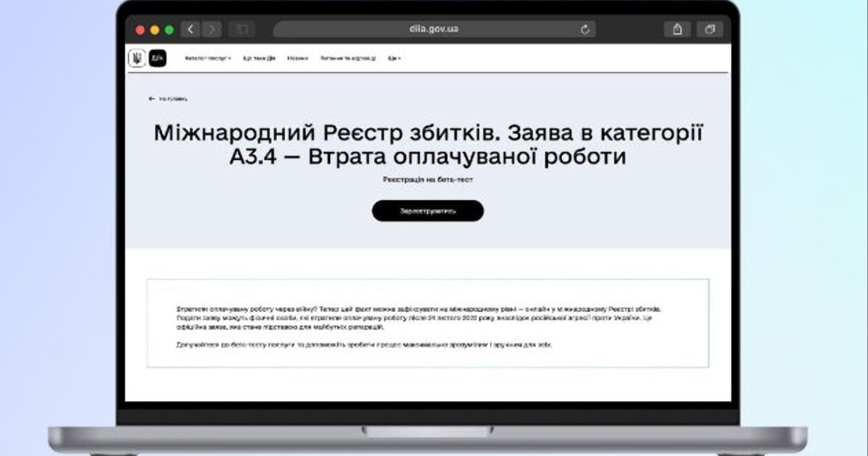Toggle the Safari sidebar panel
868x456 pixels.
click(x=241, y=30)
